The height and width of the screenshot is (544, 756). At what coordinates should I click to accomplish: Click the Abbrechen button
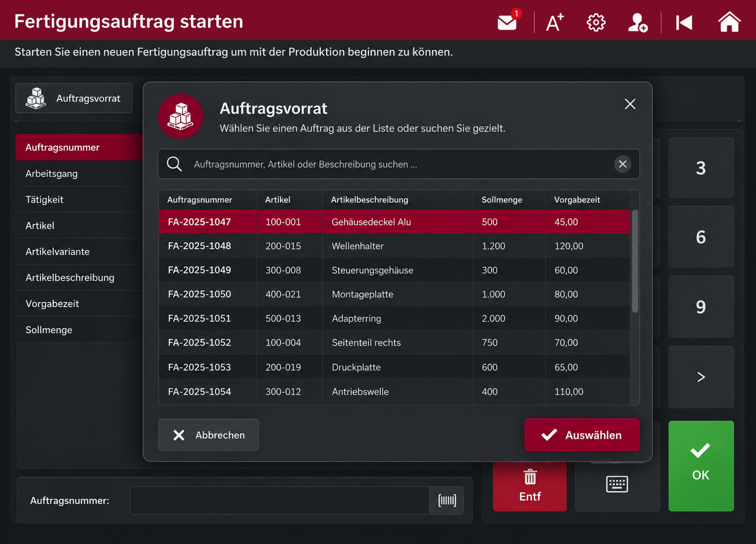[x=209, y=435]
